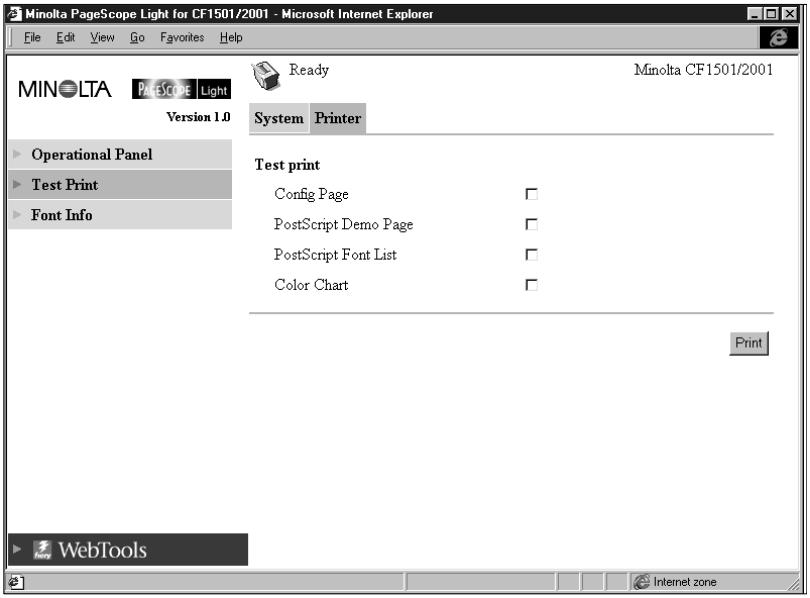
Task: Open the Help menu
Action: point(231,38)
